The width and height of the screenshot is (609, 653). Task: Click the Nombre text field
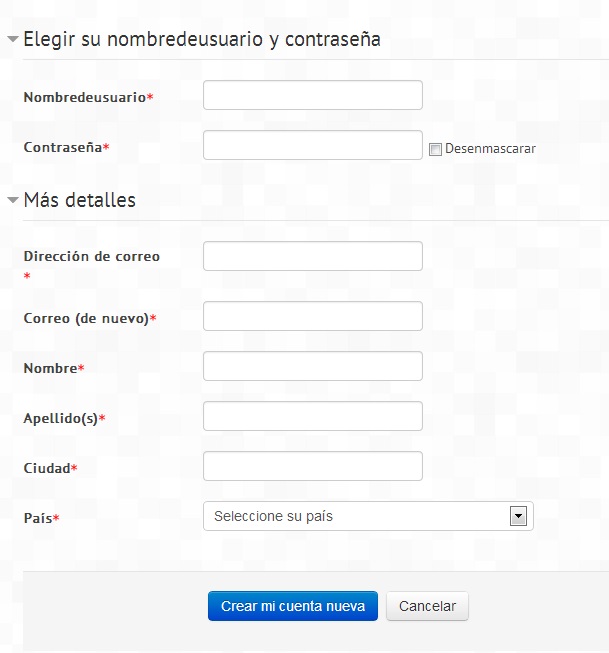click(313, 366)
